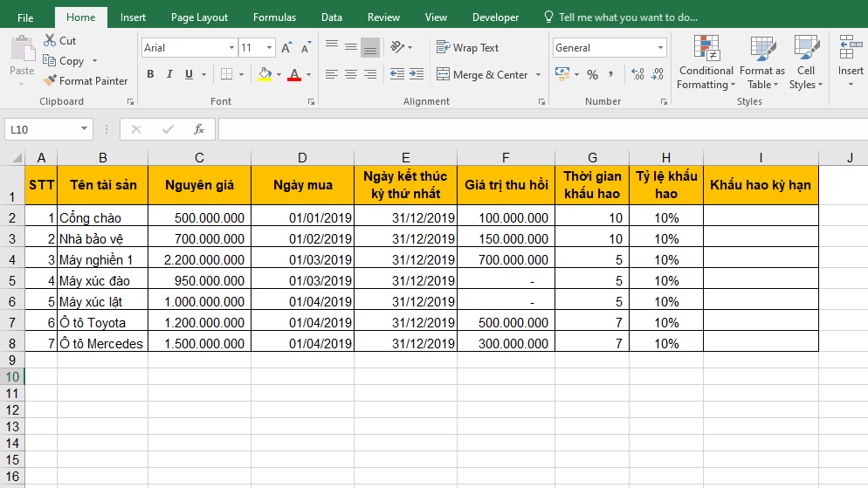This screenshot has width=868, height=488.
Task: Expand the General number format dropdown
Action: click(x=659, y=48)
